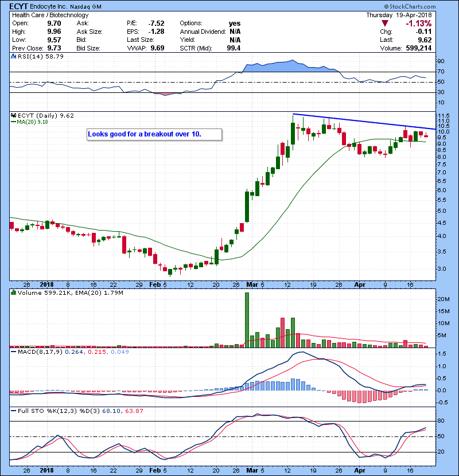The width and height of the screenshot is (459, 476).
Task: Click the RSI(14) 58.79 legend text
Action: tap(41, 56)
